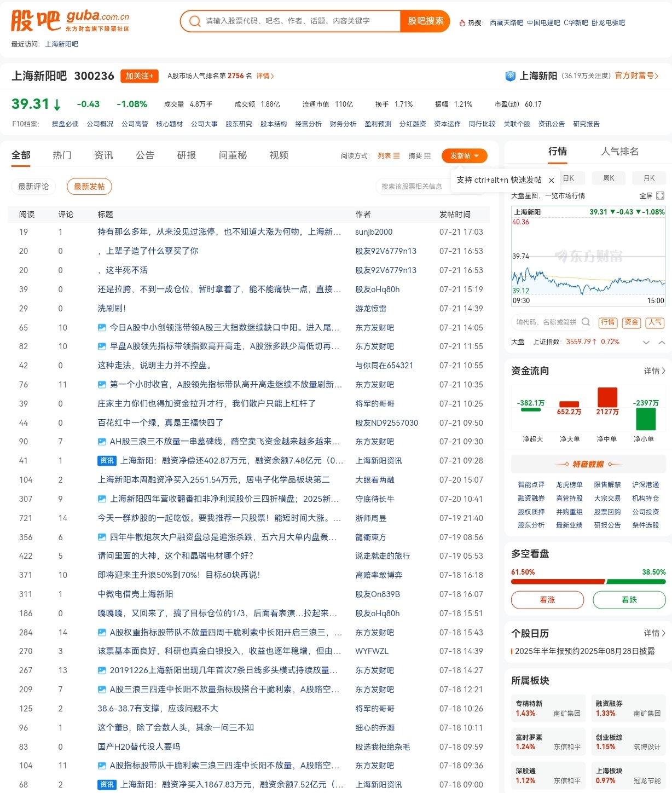Open fullscreen chart icon next to 全屏
This screenshot has width=672, height=793.
click(x=660, y=195)
